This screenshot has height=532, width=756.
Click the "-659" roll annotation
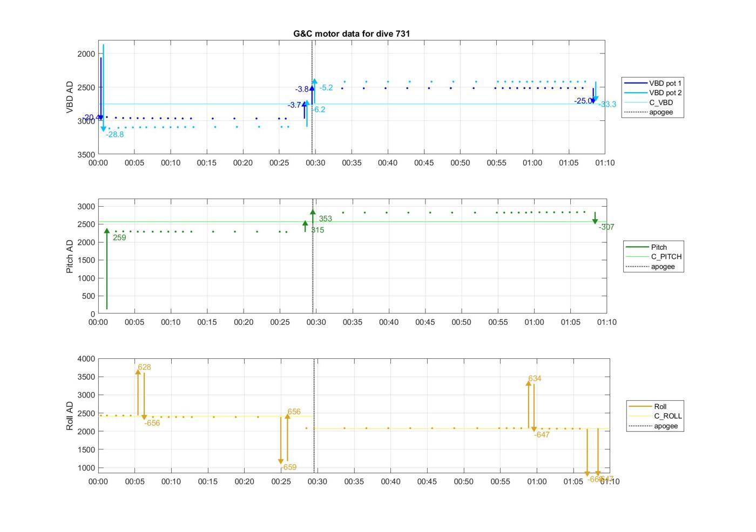(x=288, y=467)
